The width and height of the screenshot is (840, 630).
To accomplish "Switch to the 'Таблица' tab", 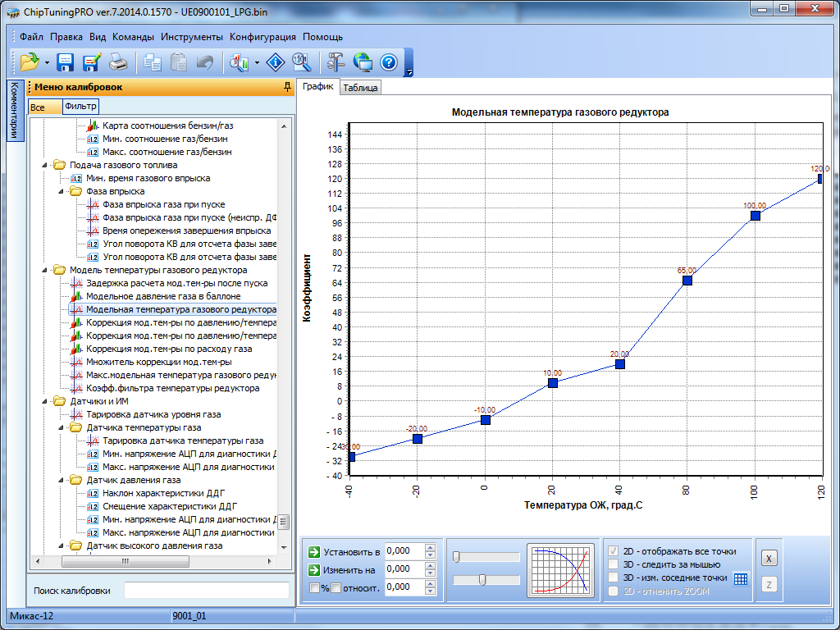I will tap(360, 88).
